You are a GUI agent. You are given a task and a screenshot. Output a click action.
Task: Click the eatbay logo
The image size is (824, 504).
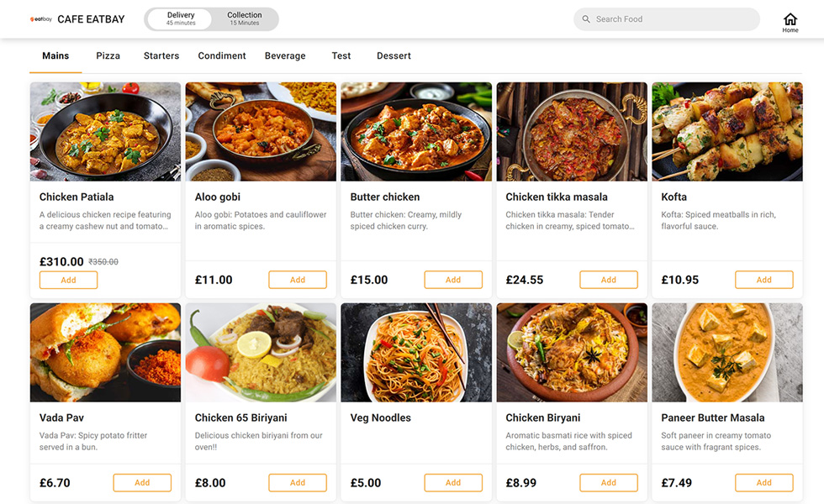pos(40,19)
